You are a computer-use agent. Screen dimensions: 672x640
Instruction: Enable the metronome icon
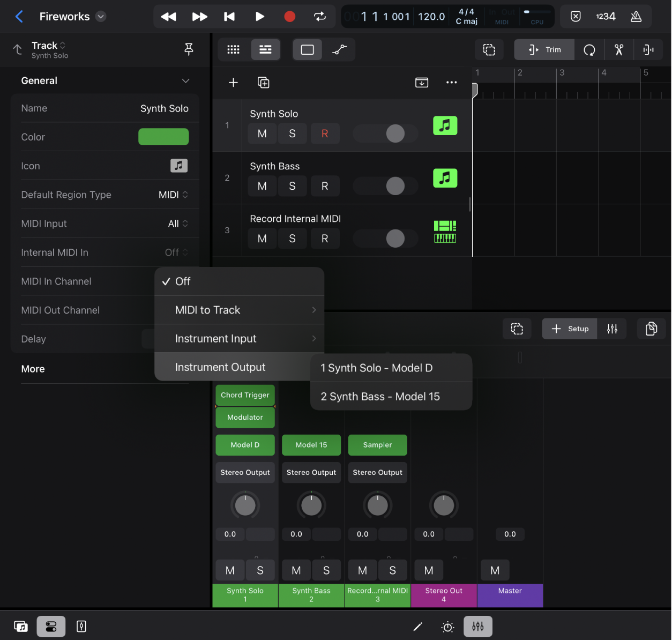(x=636, y=17)
